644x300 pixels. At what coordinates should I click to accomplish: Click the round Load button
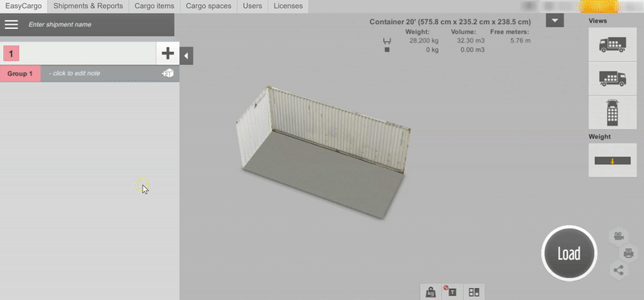(569, 253)
